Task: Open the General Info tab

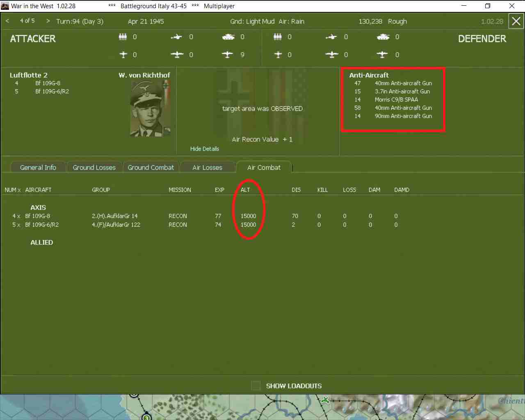Action: pyautogui.click(x=38, y=167)
